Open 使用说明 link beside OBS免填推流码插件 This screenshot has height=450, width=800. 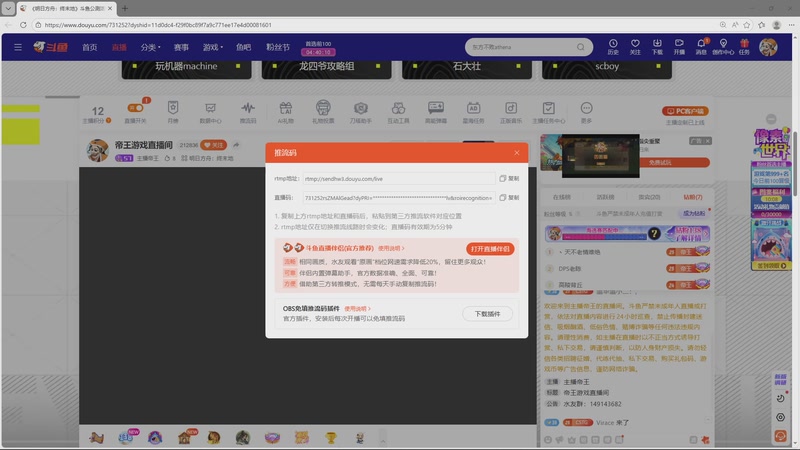(x=357, y=309)
